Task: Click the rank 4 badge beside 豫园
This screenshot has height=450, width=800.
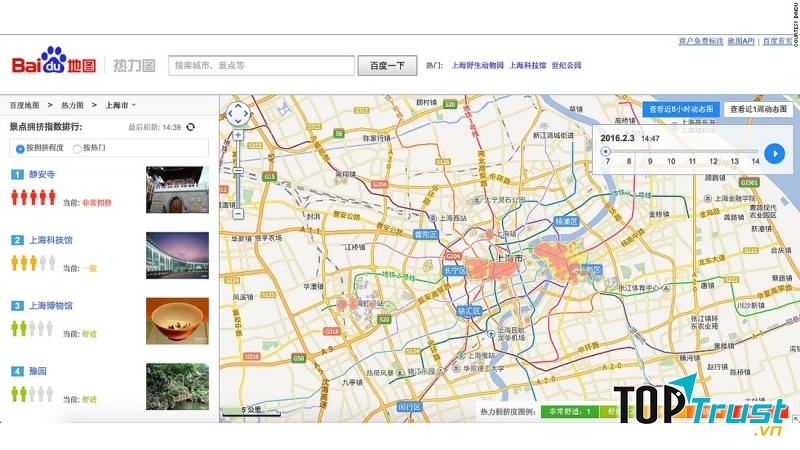Action: (17, 371)
